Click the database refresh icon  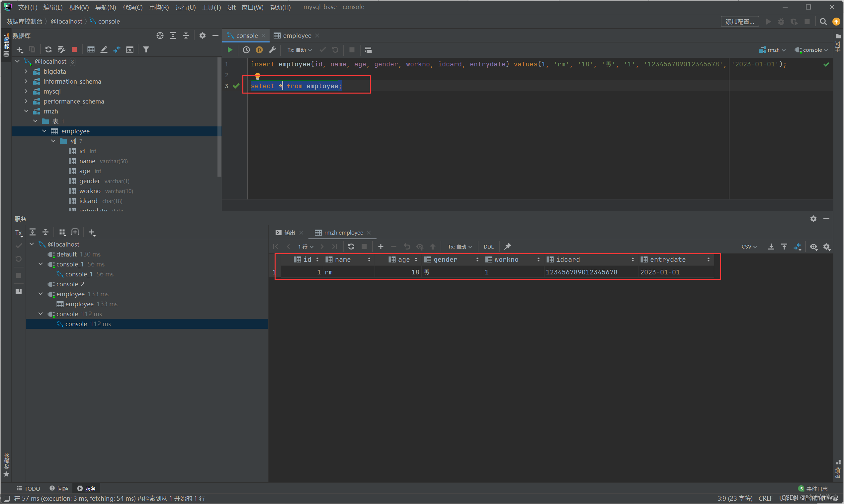48,49
